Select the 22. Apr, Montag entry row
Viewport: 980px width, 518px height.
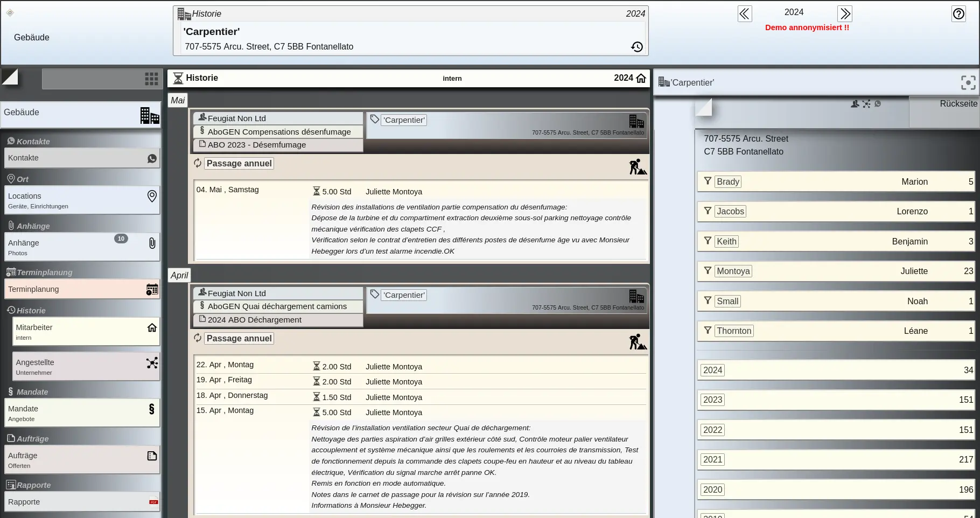point(421,366)
